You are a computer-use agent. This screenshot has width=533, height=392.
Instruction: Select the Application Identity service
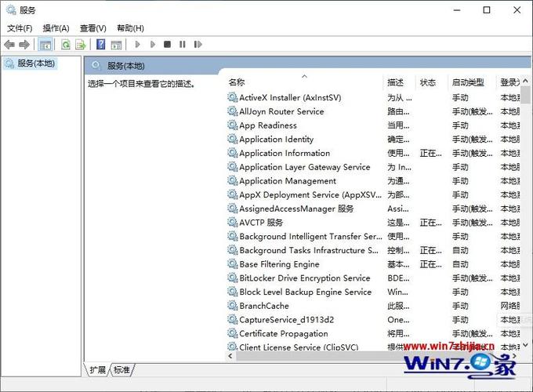(x=373, y=140)
